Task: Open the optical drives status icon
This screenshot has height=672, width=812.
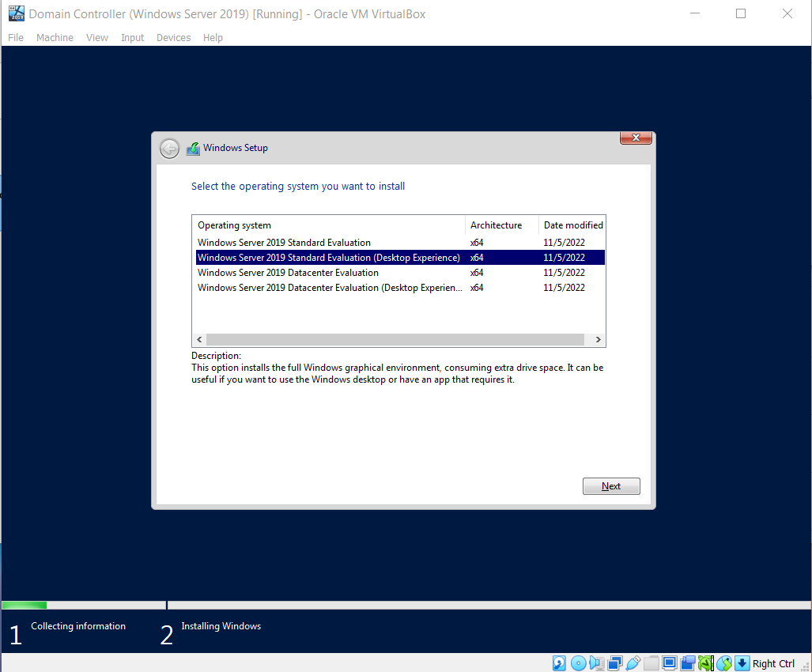Action: pos(578,663)
